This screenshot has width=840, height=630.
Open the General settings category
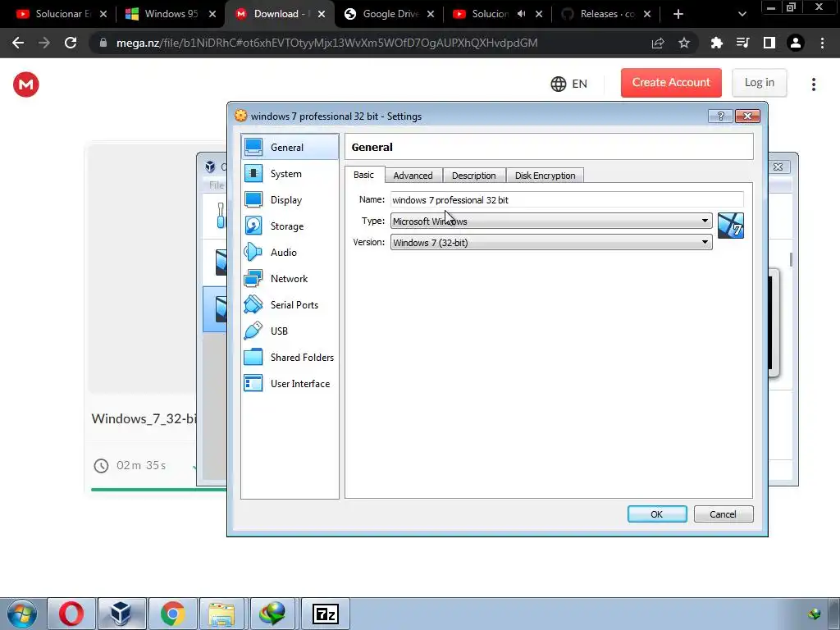click(290, 148)
